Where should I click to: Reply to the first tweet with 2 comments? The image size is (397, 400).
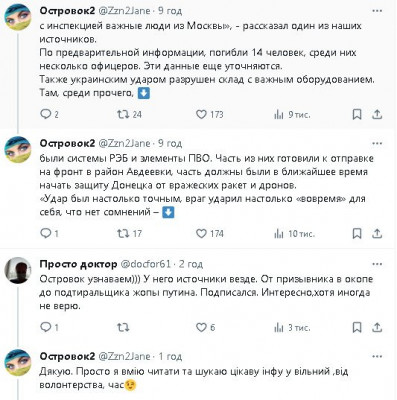(49, 114)
